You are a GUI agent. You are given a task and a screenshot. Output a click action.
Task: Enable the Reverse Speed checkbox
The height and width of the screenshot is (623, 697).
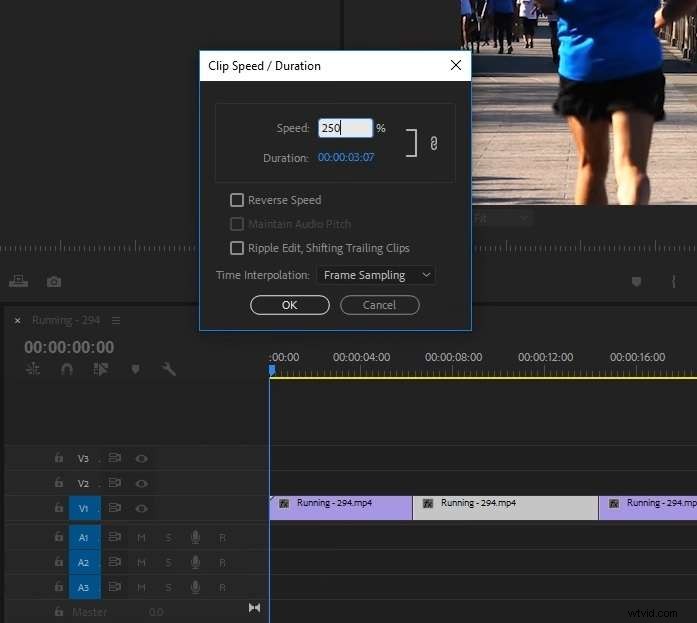pyautogui.click(x=237, y=200)
